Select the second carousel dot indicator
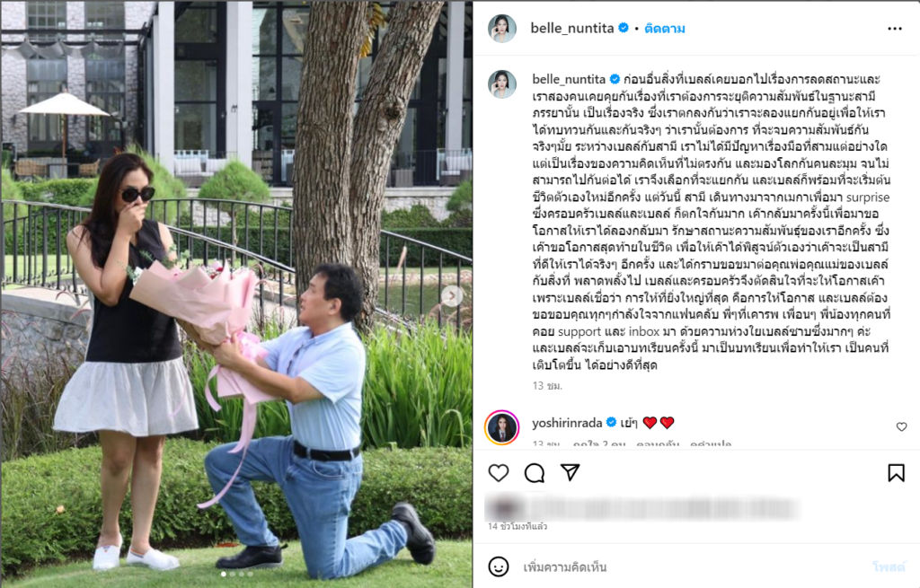Viewport: 920px width, 588px height. (x=233, y=574)
